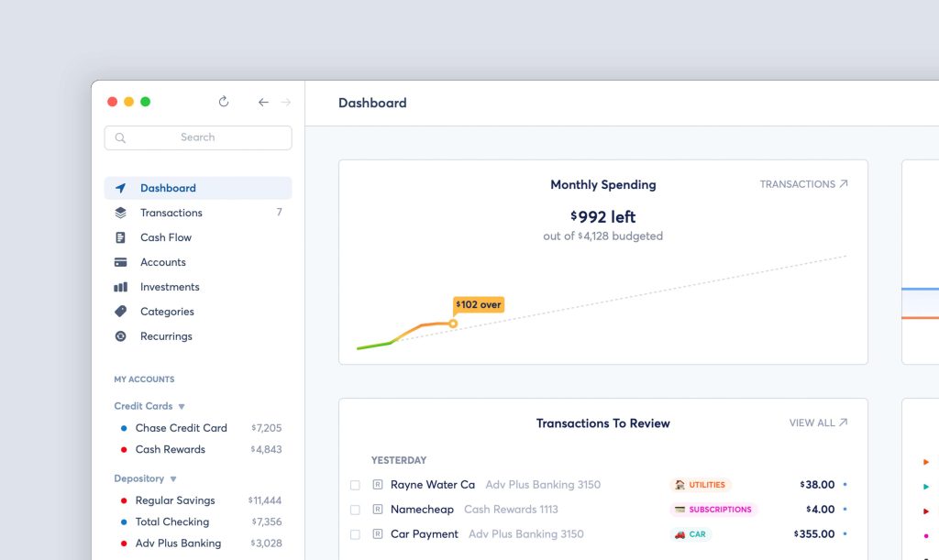The height and width of the screenshot is (560, 939).
Task: Go to Transactions in the sidebar
Action: pos(171,213)
